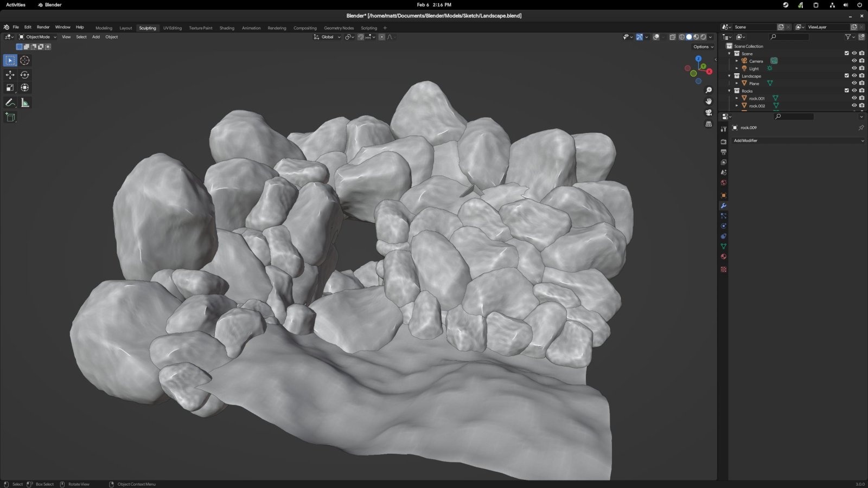
Task: Open the Render menu
Action: coord(43,27)
